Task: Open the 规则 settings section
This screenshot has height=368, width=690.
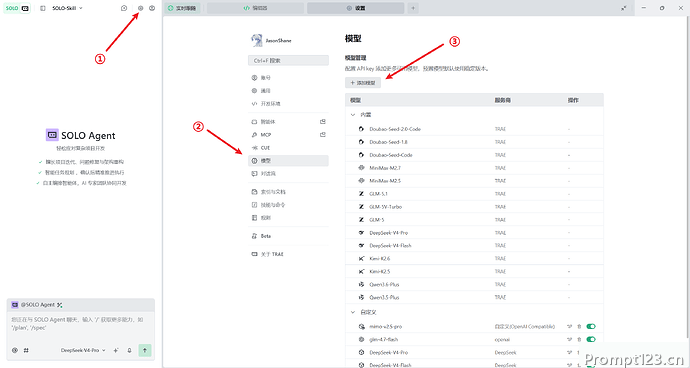Action: (x=288, y=218)
